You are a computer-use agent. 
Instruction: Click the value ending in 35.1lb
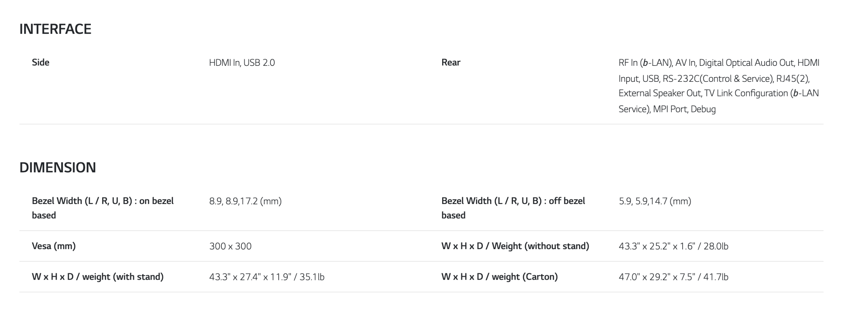click(267, 277)
